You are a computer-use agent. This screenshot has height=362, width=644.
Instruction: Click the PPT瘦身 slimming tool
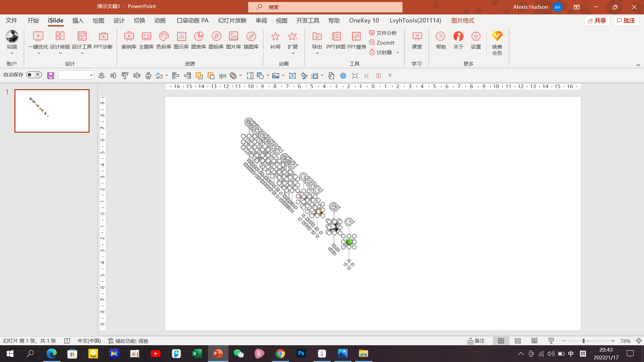tap(356, 40)
